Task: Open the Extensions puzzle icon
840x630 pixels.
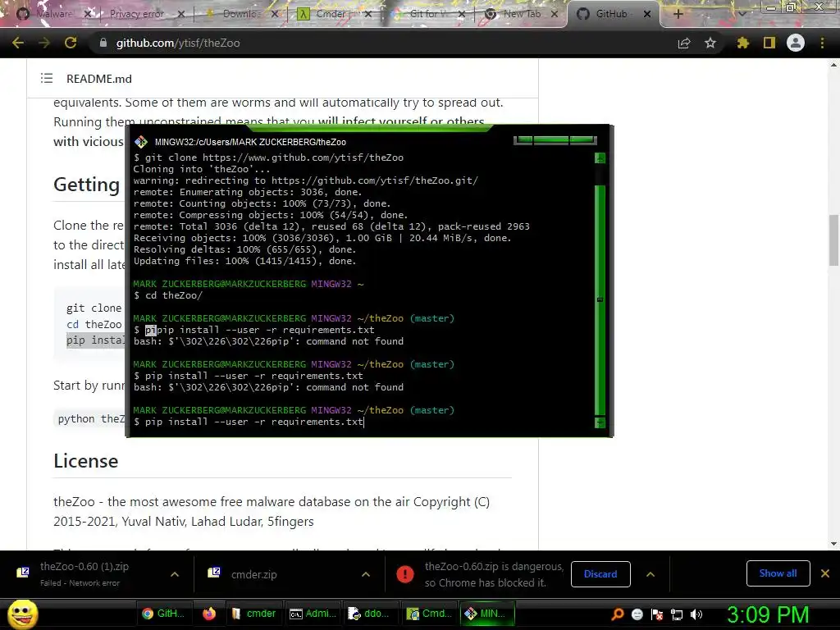Action: 743,43
